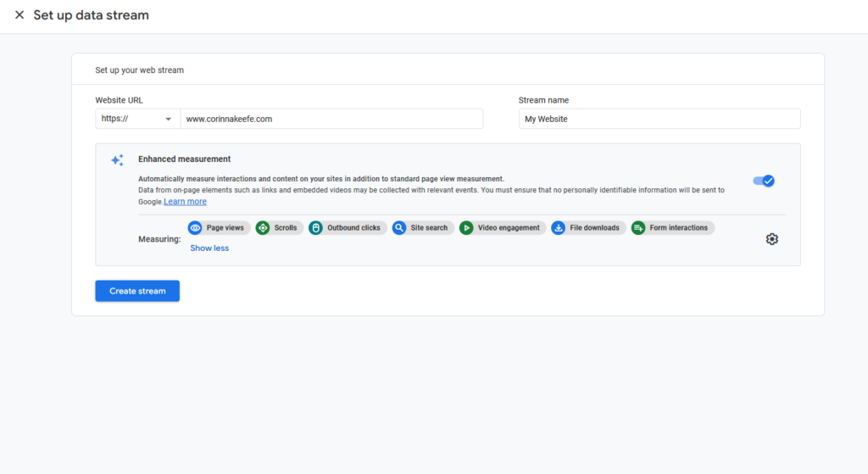Viewport: 868px width, 474px height.
Task: Click the Website URL input field
Action: (x=331, y=119)
